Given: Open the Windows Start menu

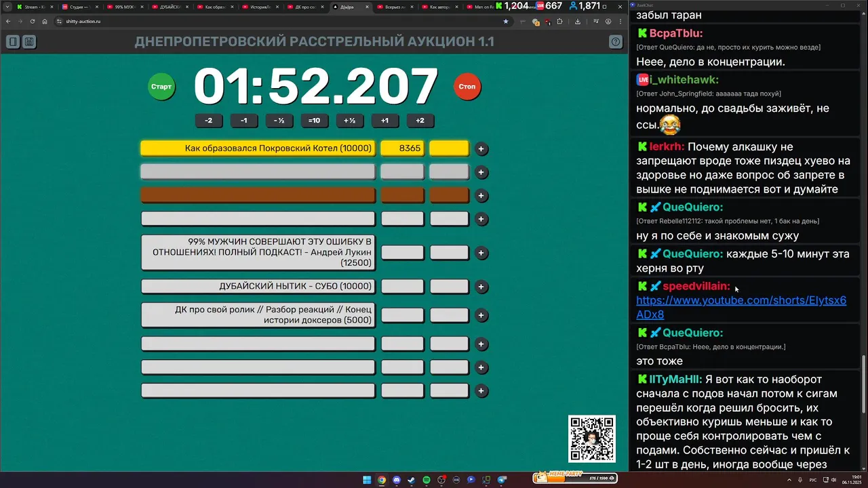Looking at the screenshot, I should 367,480.
